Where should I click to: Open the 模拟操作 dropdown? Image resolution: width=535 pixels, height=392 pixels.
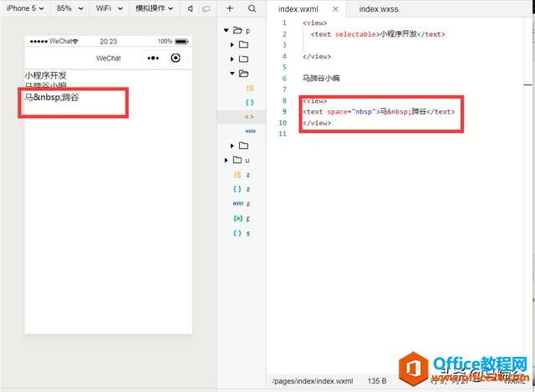154,8
